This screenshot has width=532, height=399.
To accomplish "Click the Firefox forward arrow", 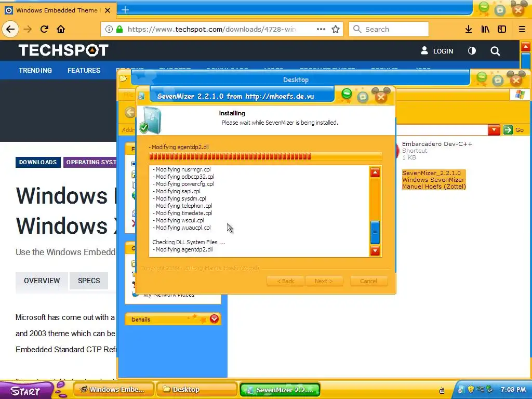I will [28, 29].
